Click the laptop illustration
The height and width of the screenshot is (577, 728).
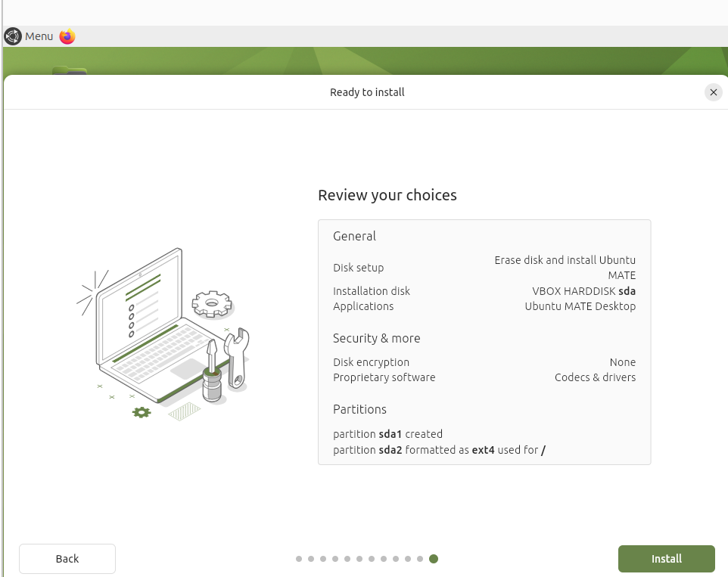click(163, 334)
